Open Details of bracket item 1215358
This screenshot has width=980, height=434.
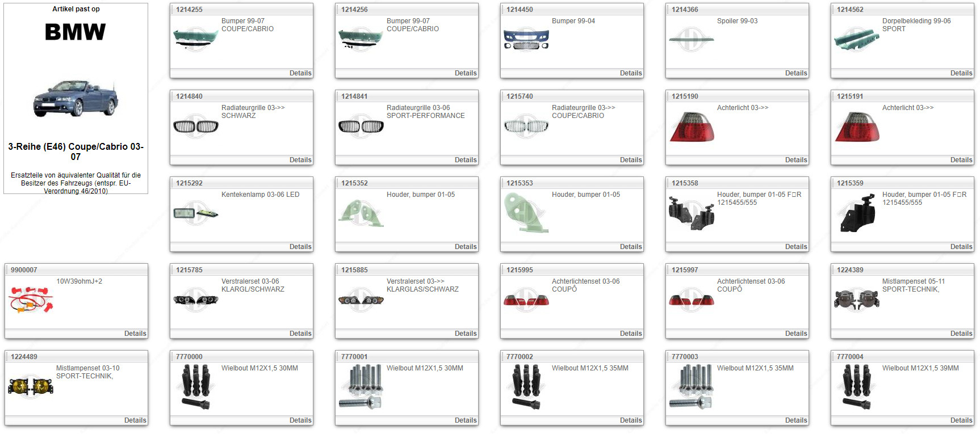pyautogui.click(x=796, y=247)
